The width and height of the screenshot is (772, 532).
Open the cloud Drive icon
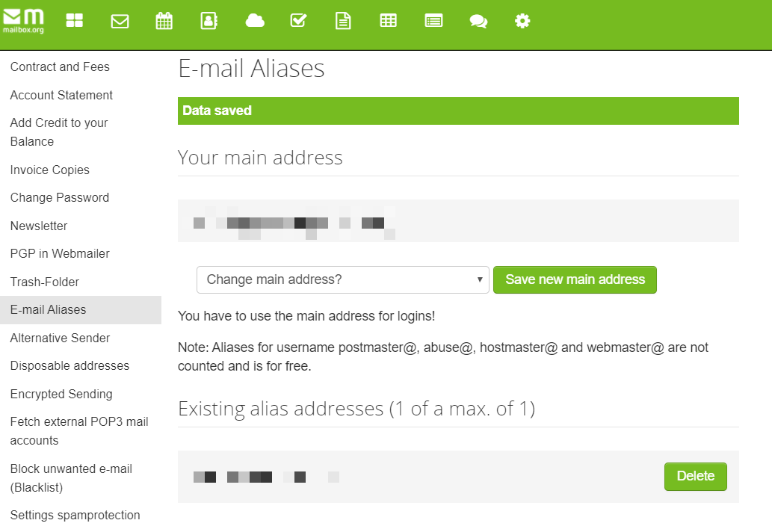coord(255,21)
